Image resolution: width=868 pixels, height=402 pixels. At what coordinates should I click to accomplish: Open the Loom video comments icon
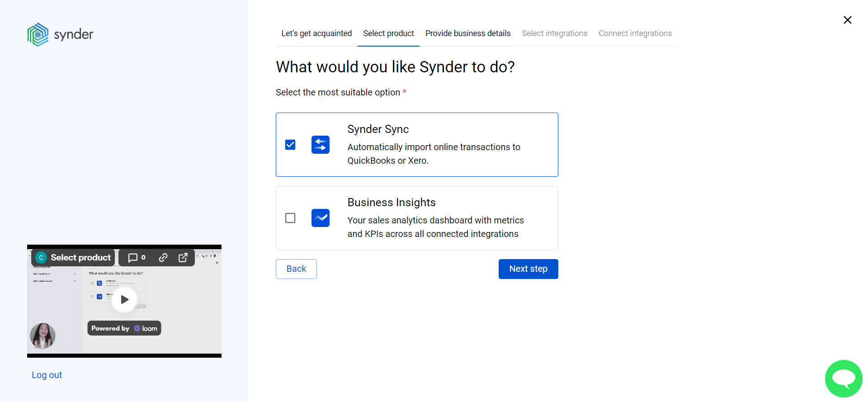137,257
